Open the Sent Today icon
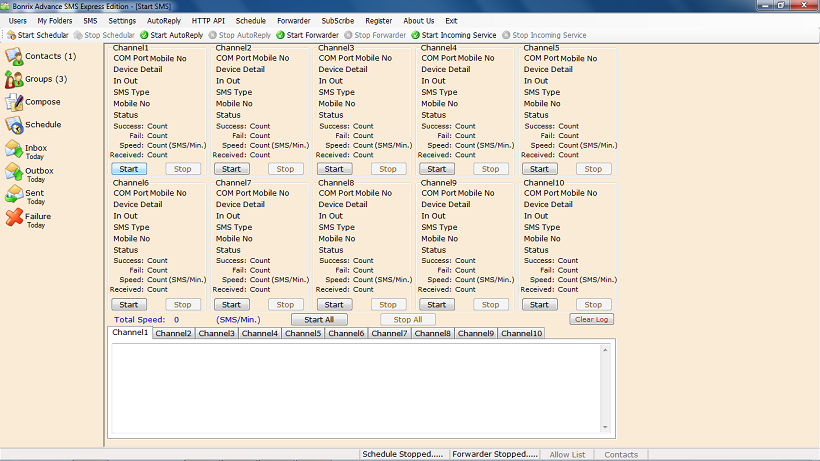The image size is (820, 461). point(14,195)
